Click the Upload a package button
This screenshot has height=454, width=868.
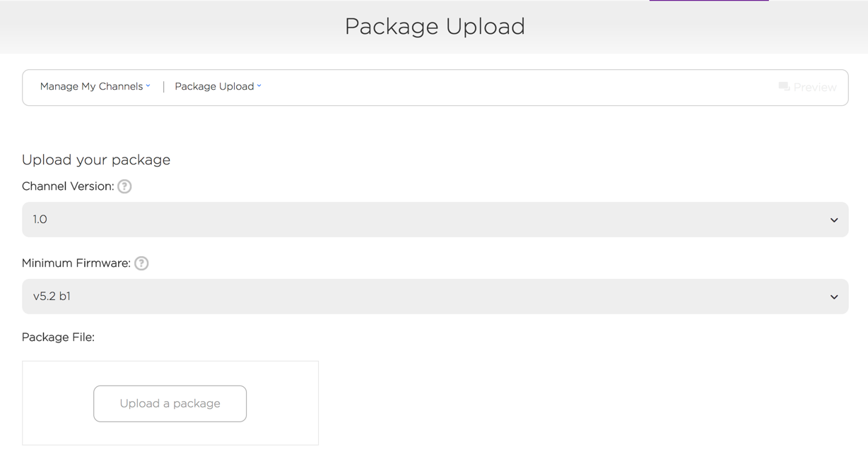(170, 404)
